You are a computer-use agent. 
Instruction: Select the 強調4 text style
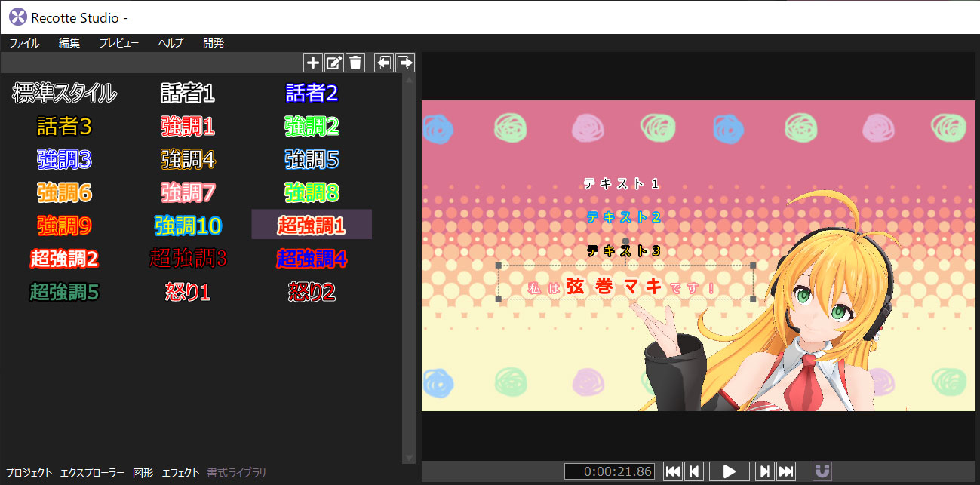tap(188, 159)
